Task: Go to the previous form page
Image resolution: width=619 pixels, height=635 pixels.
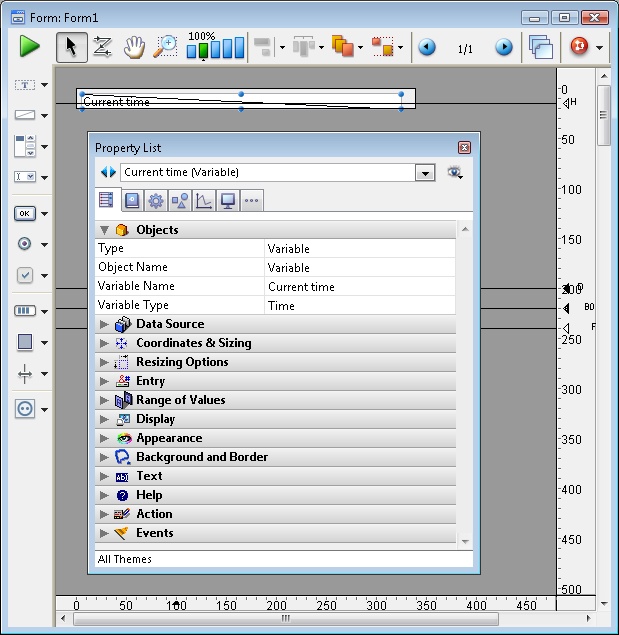Action: click(427, 47)
